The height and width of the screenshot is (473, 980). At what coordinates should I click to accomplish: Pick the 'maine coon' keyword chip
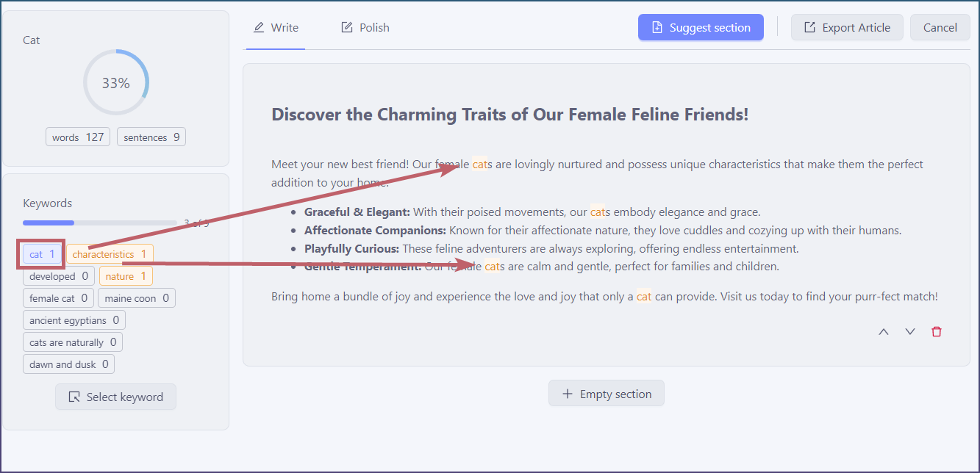tap(137, 298)
